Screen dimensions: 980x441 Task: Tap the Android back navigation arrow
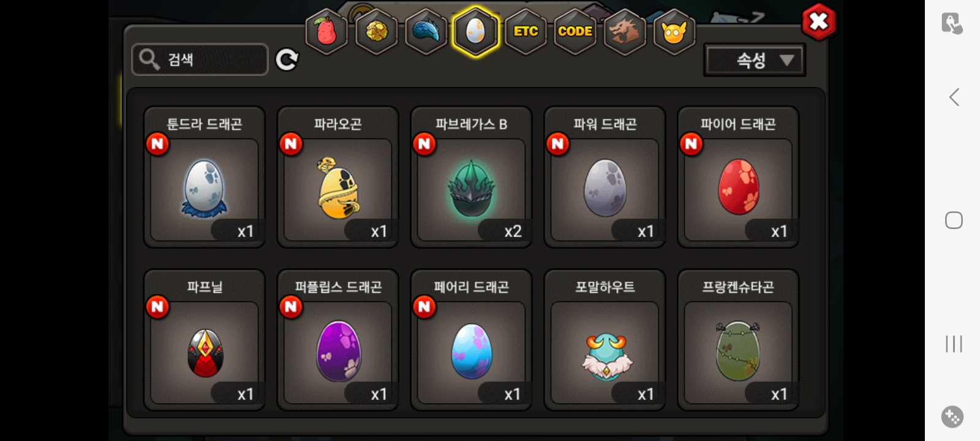point(954,97)
